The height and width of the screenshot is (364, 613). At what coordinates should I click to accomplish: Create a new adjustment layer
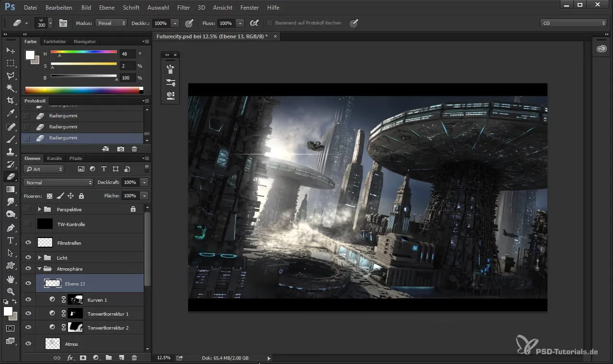(x=96, y=358)
